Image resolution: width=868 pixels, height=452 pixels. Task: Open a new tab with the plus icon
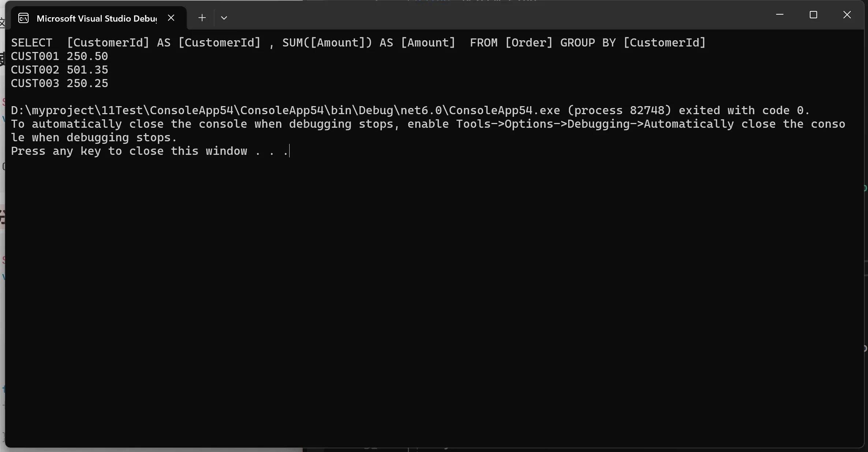(x=202, y=18)
